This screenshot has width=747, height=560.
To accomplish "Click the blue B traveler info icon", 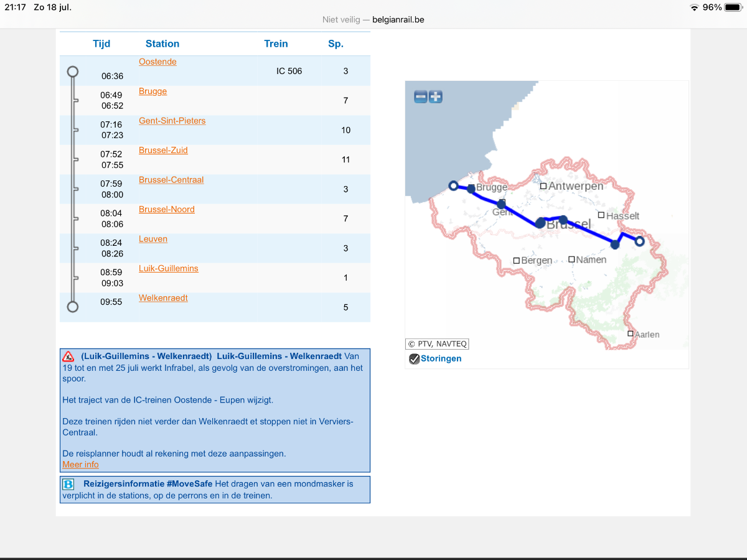I will [x=68, y=484].
